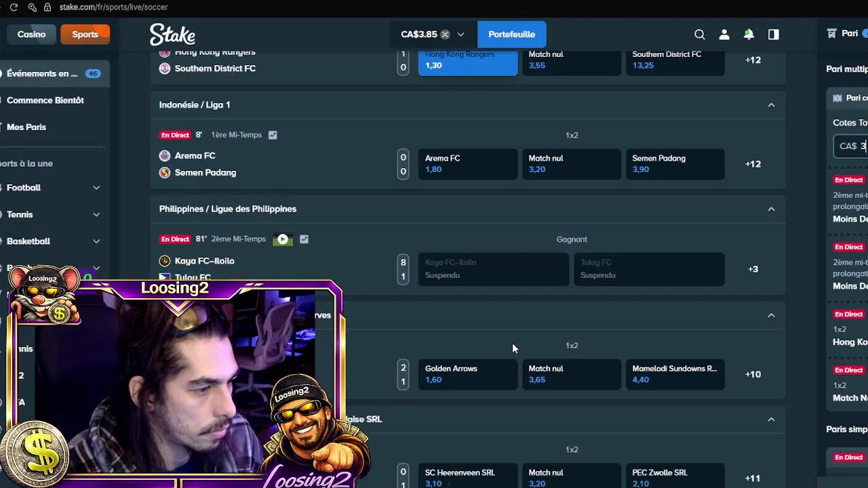Viewport: 868px width, 488px height.
Task: Collapse the Indonésie / Liga 1 section
Action: point(771,105)
